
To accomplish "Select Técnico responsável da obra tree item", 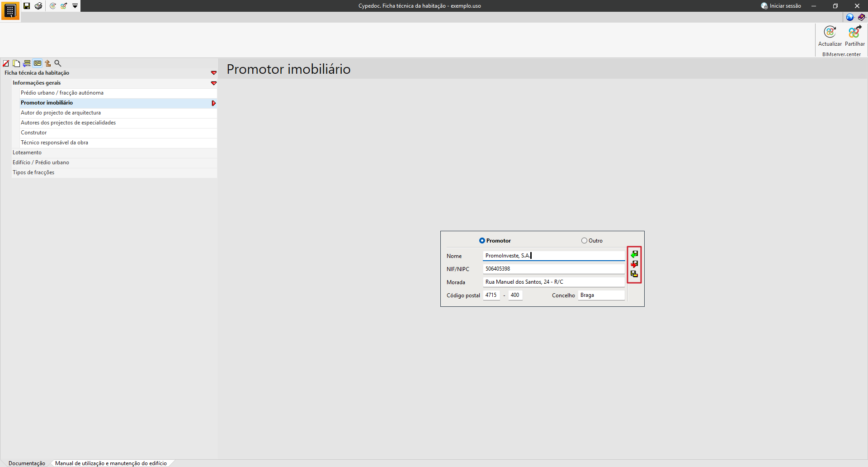I will [x=118, y=143].
